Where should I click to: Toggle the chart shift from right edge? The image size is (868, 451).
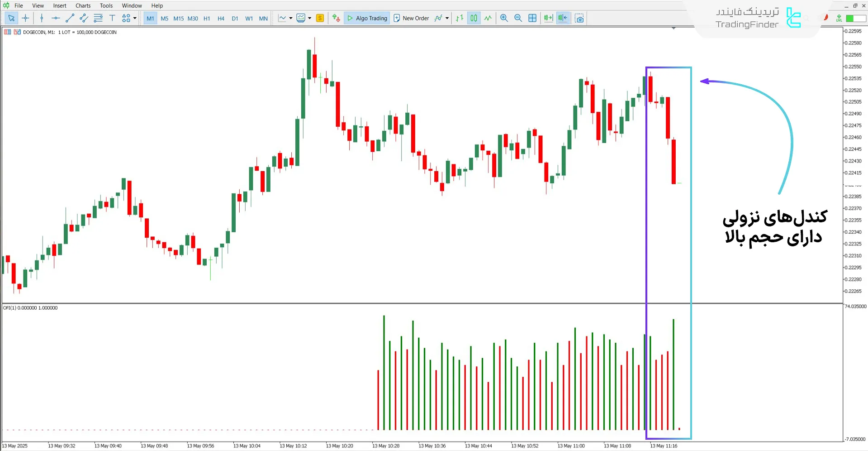(562, 18)
